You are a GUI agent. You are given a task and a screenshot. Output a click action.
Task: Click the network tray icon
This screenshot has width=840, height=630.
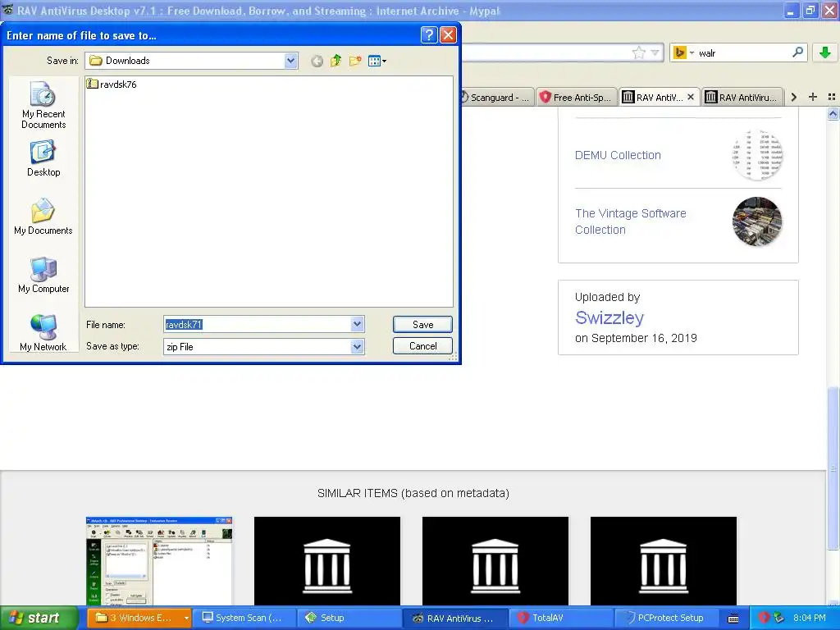pyautogui.click(x=779, y=618)
